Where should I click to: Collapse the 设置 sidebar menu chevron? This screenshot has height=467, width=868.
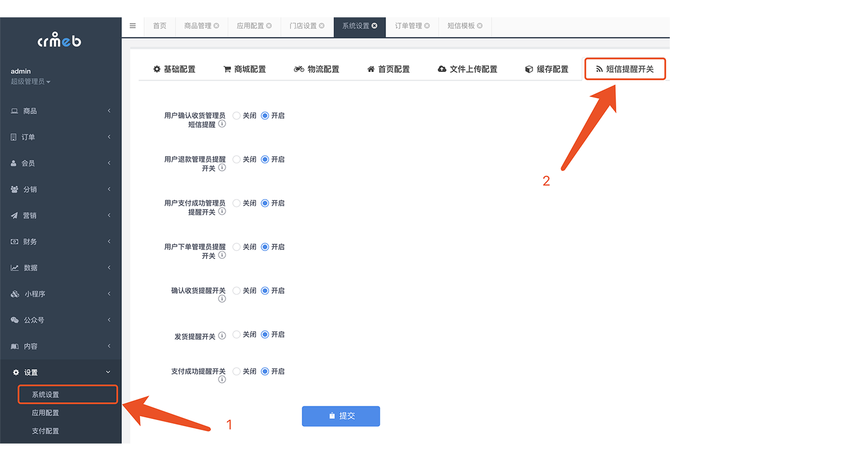click(109, 372)
